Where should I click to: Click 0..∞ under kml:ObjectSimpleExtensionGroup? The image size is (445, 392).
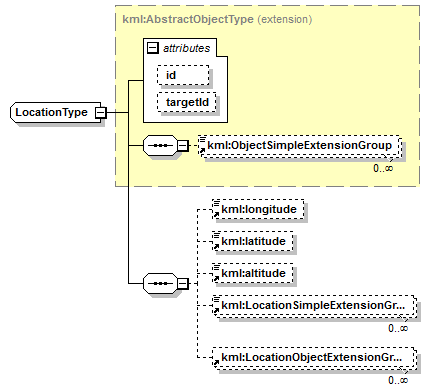tap(383, 168)
